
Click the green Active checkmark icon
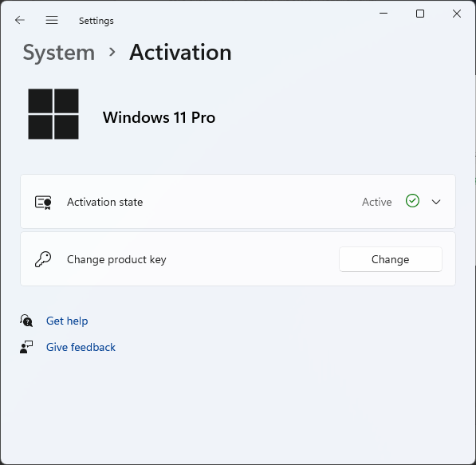pos(412,201)
